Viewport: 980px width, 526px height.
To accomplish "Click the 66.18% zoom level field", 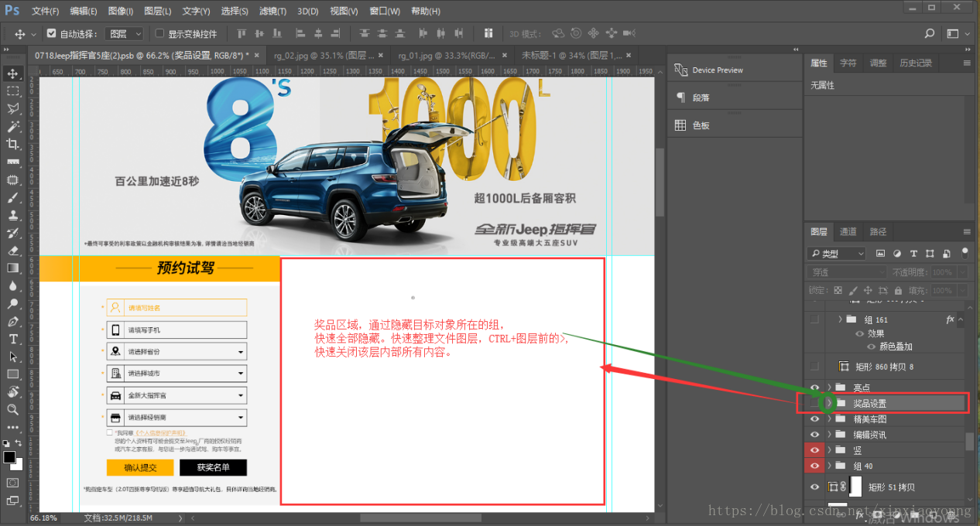I will (44, 517).
